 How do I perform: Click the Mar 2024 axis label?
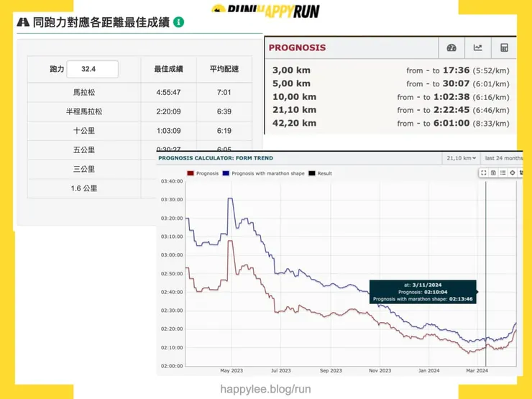pyautogui.click(x=477, y=370)
